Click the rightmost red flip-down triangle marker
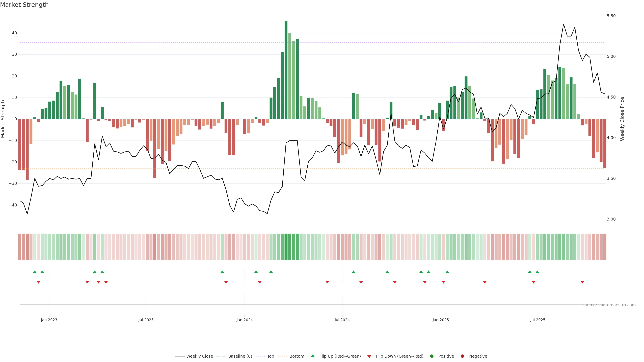Image resolution: width=644 pixels, height=362 pixels. point(582,282)
